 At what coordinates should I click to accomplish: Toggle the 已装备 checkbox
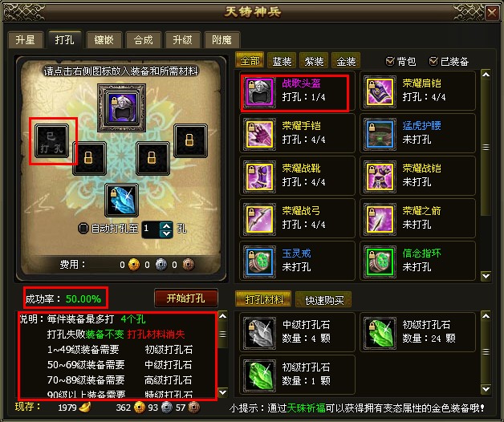click(433, 61)
